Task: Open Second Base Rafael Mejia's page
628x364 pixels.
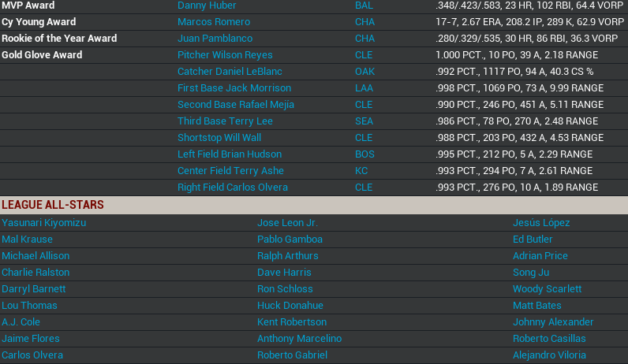Action: pos(235,105)
